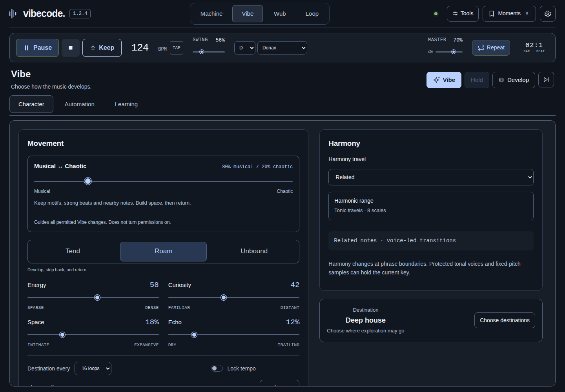Click the Curiosity value 42
Viewport: 565px width, 392px height.
(x=295, y=285)
